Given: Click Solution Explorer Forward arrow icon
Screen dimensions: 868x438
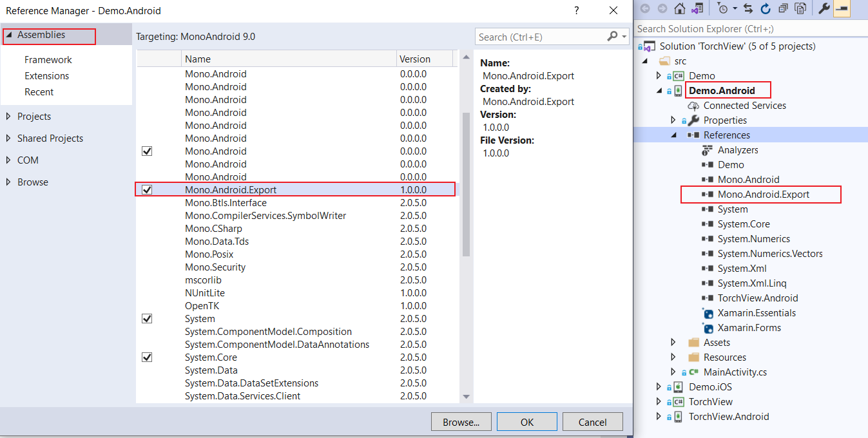Looking at the screenshot, I should (662, 8).
